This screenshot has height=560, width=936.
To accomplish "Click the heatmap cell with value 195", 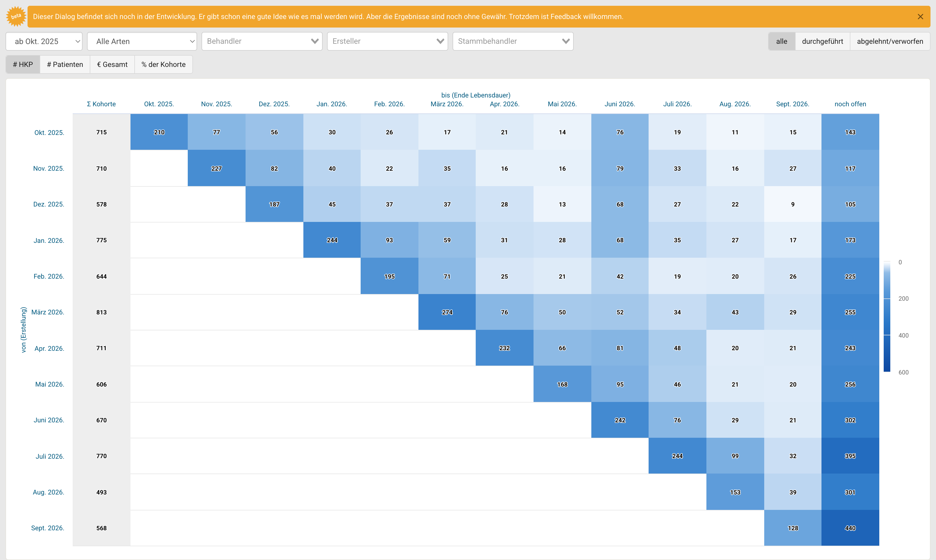I will coord(389,276).
